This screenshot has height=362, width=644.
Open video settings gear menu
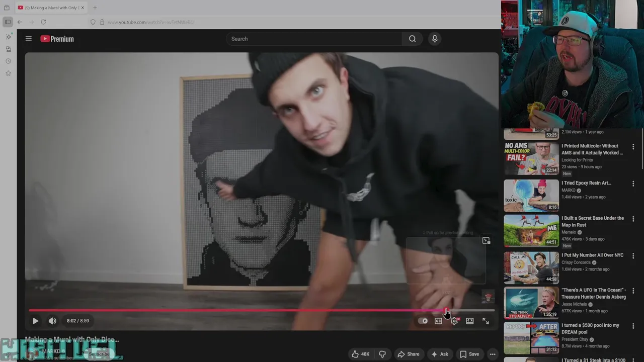454,321
